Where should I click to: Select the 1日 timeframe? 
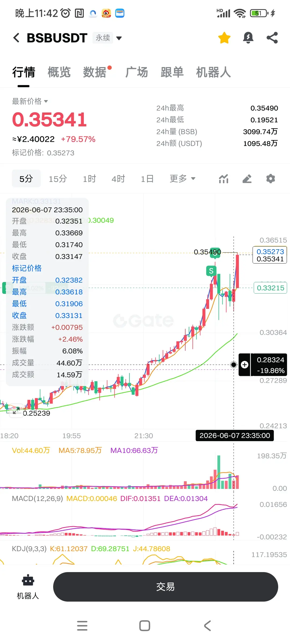pyautogui.click(x=147, y=179)
